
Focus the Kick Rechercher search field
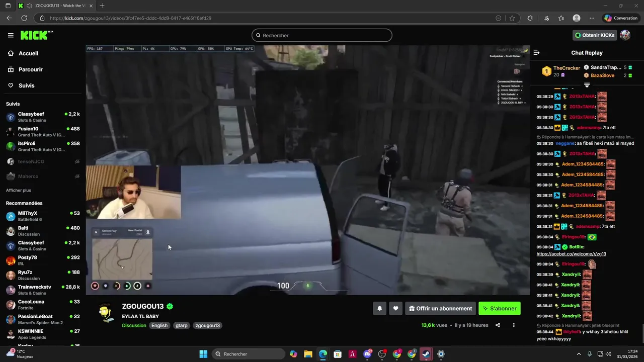click(322, 35)
